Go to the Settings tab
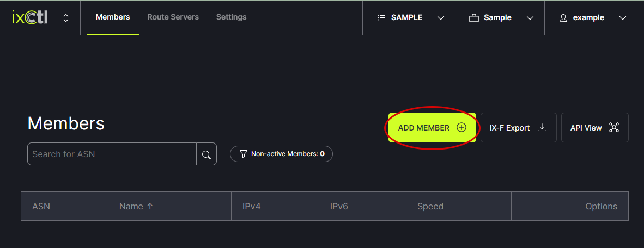This screenshot has width=644, height=248. click(231, 17)
